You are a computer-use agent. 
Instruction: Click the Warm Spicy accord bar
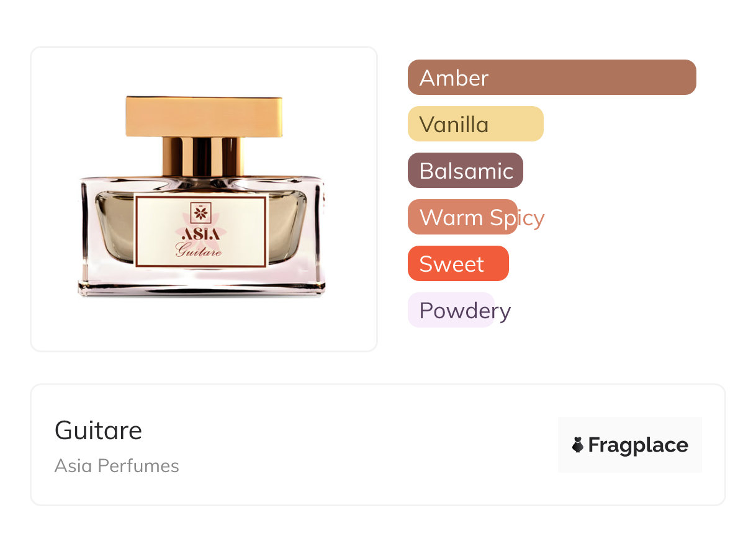pyautogui.click(x=463, y=217)
